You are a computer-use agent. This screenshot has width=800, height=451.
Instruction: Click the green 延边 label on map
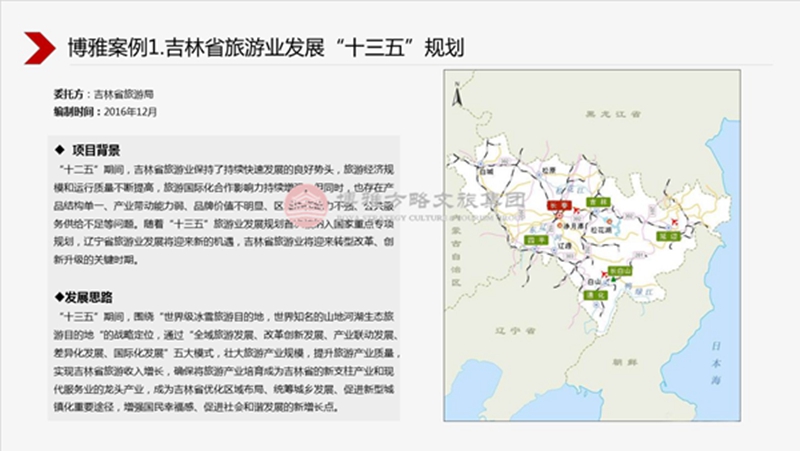(x=663, y=237)
